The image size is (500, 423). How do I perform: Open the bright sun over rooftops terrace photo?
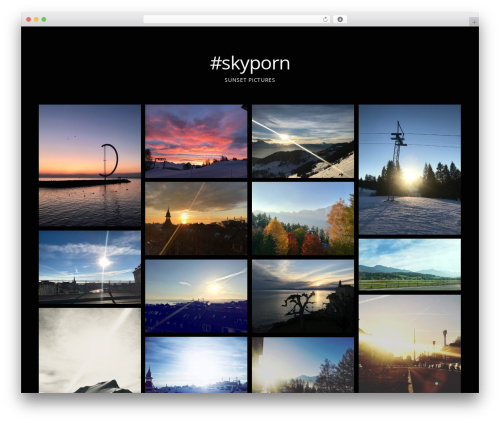(90, 267)
